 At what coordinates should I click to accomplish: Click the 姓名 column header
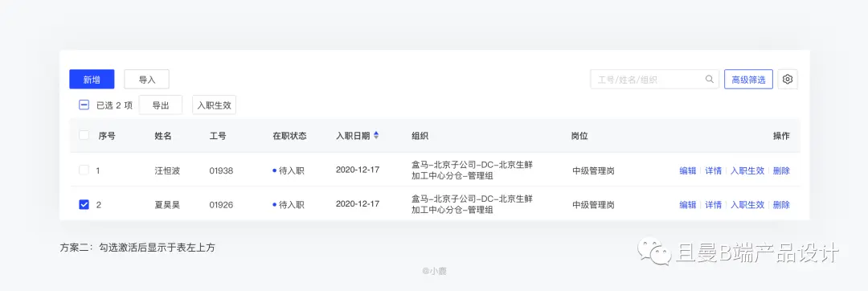point(162,136)
